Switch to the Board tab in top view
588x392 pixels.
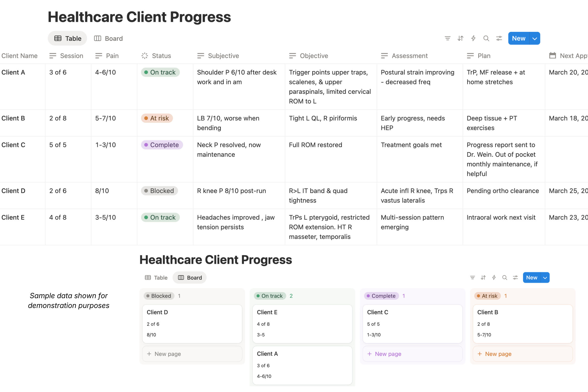109,38
